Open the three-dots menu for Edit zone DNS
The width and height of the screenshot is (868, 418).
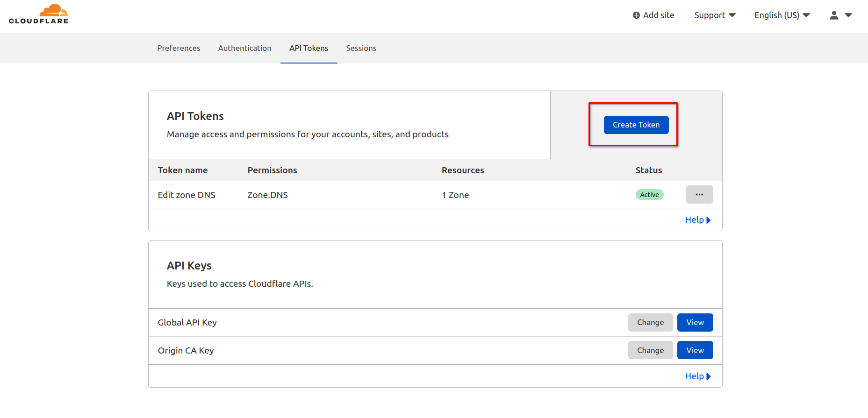click(x=699, y=195)
